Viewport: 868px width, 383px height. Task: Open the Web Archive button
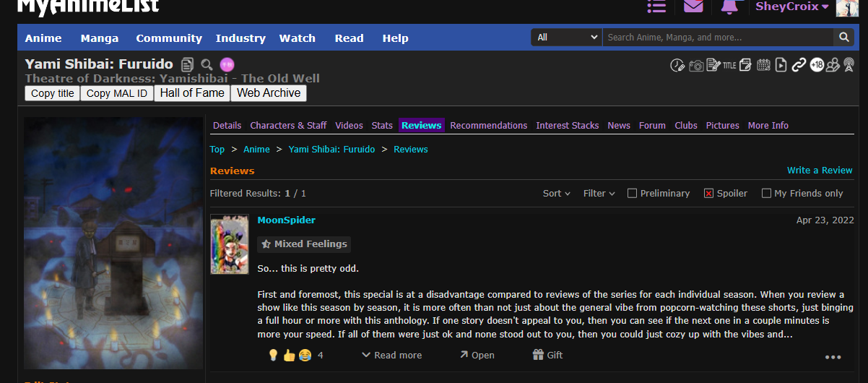click(x=269, y=92)
